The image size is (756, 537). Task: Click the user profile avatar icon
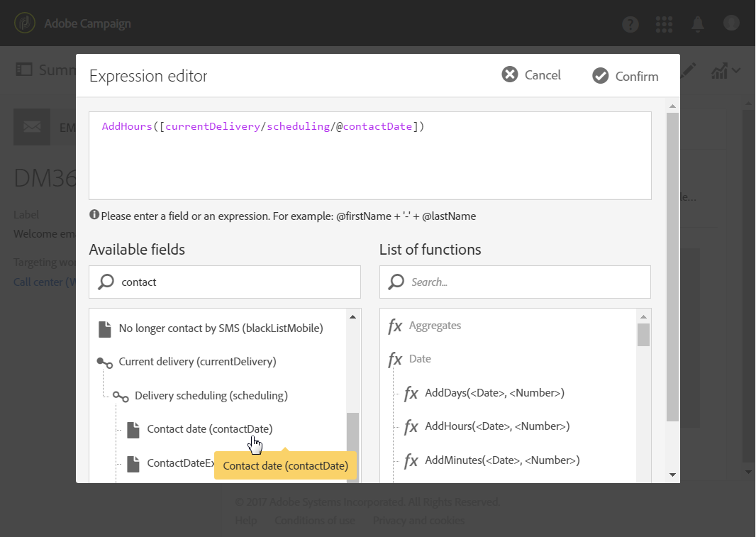[x=731, y=23]
